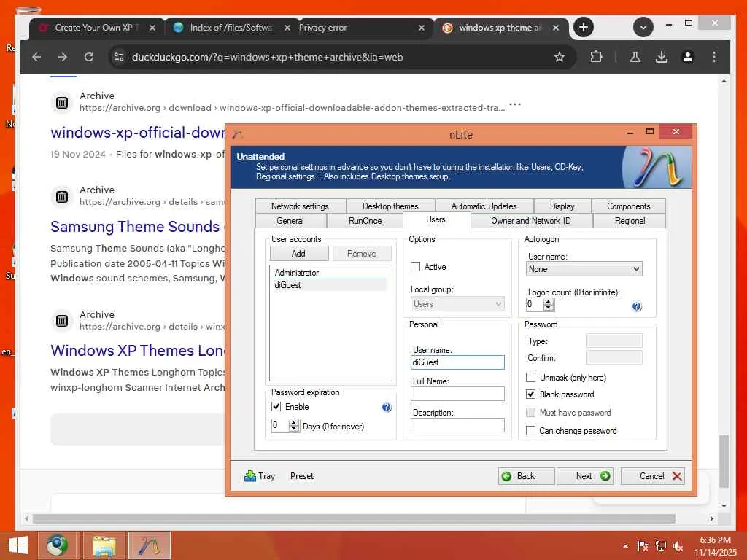Cancel the nLite wizard
Viewport: 747px width, 560px height.
[x=653, y=476]
